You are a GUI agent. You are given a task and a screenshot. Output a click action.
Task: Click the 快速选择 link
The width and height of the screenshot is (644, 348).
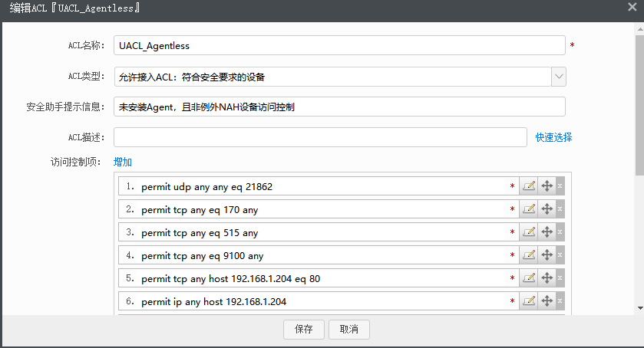(x=553, y=137)
